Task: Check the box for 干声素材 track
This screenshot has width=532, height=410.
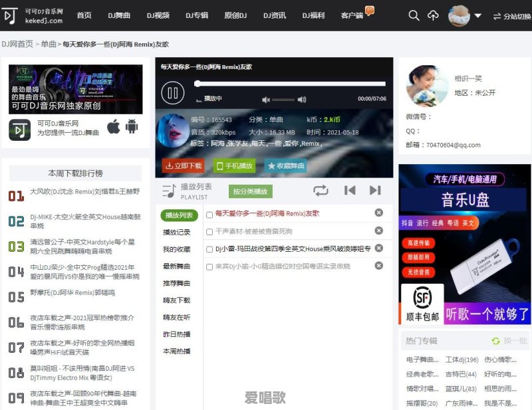Action: coord(209,232)
